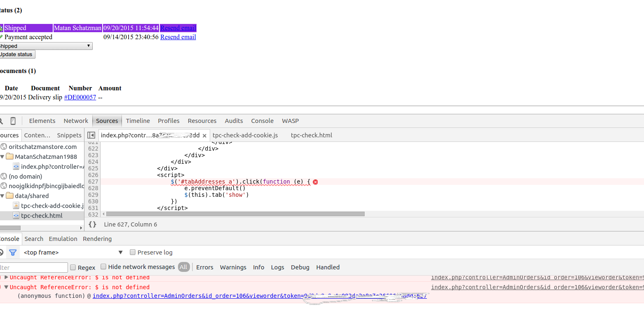This screenshot has height=309, width=644.
Task: Open the <top frame> context dropdown
Action: [73, 252]
